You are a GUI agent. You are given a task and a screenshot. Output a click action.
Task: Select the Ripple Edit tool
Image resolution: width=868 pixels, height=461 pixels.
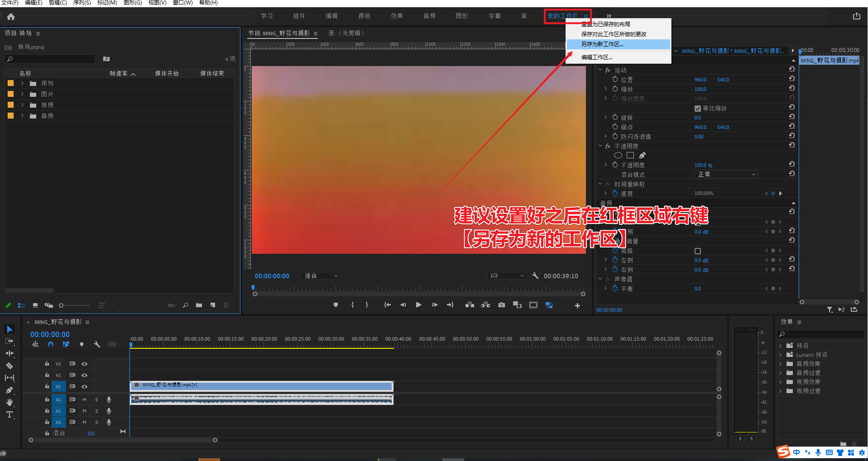coord(10,353)
